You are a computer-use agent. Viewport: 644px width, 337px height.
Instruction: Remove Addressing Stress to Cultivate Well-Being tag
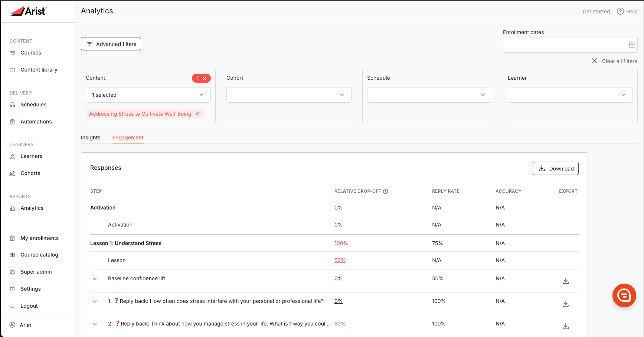coord(197,114)
